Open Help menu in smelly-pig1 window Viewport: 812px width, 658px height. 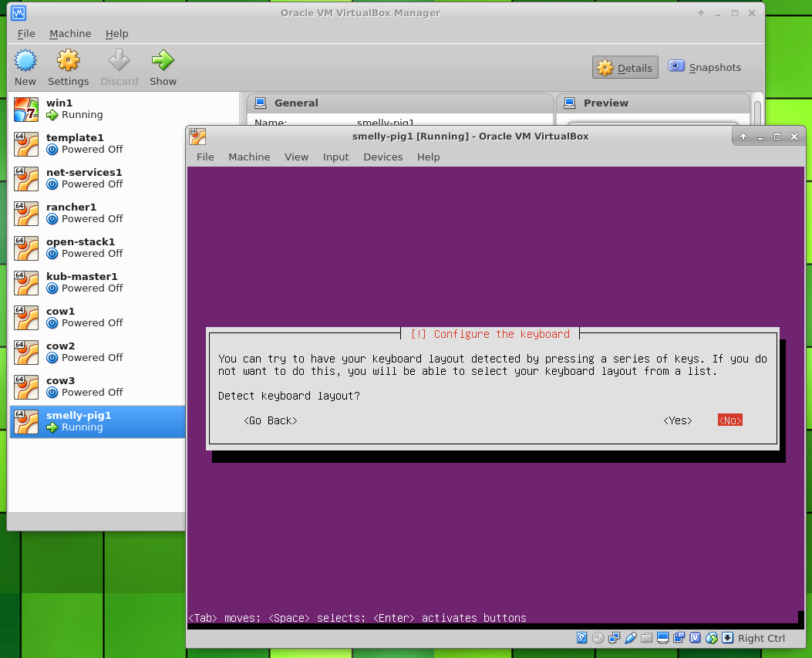click(428, 157)
